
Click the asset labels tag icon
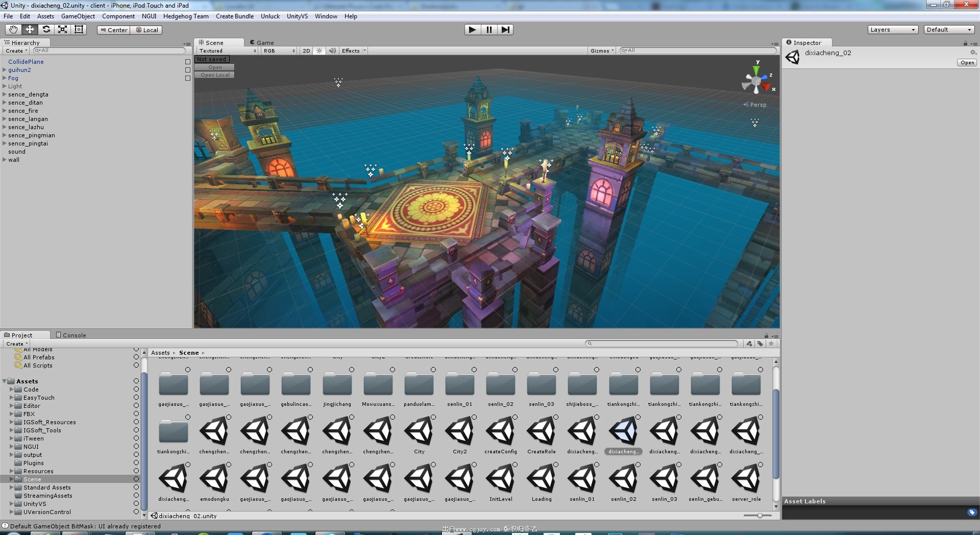[x=971, y=512]
